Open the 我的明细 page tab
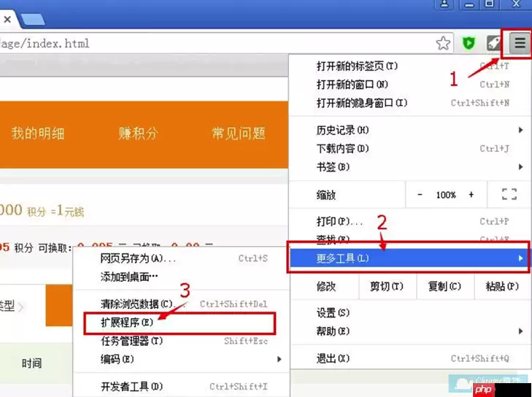Viewport: 532px width, 397px height. 38,134
